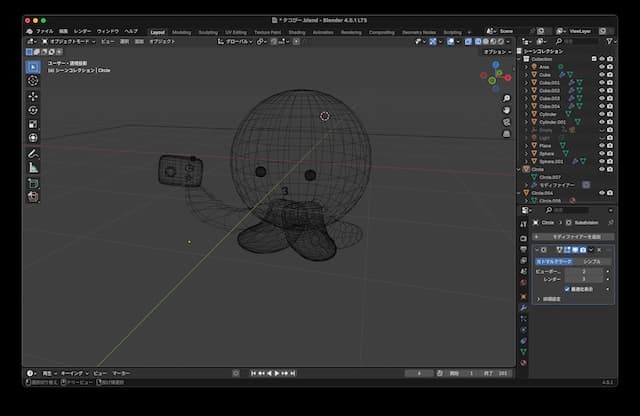Select the Scale tool
The image size is (640, 416).
click(33, 124)
